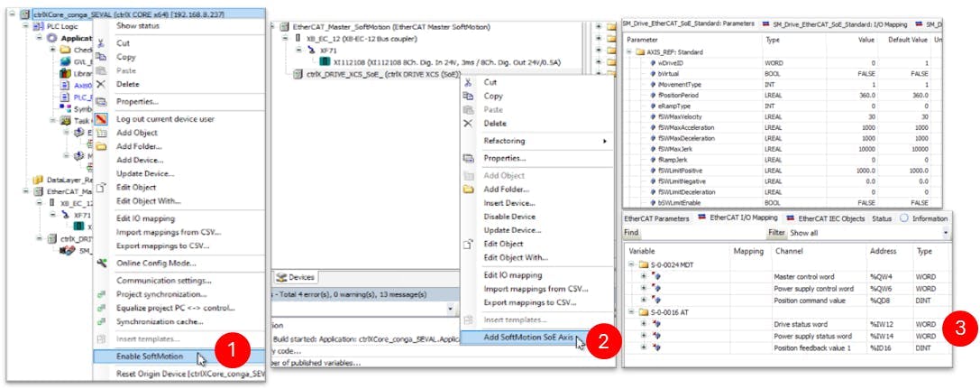
Task: Click the Delete X icon in middle menu
Action: click(x=468, y=124)
